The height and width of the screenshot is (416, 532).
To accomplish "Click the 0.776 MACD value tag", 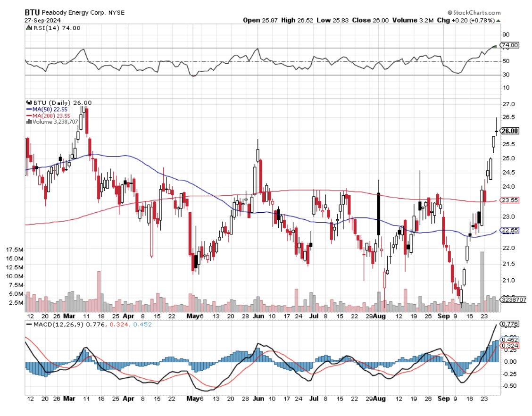I will pyautogui.click(x=510, y=324).
